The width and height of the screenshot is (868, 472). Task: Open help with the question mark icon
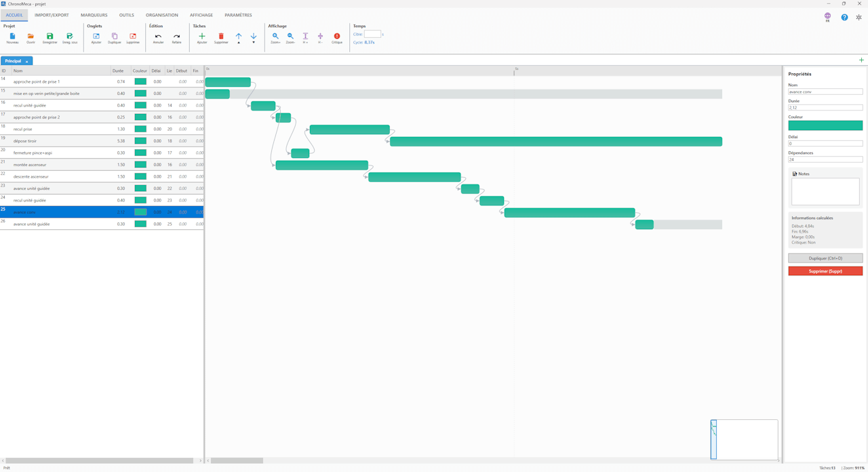[x=844, y=17]
